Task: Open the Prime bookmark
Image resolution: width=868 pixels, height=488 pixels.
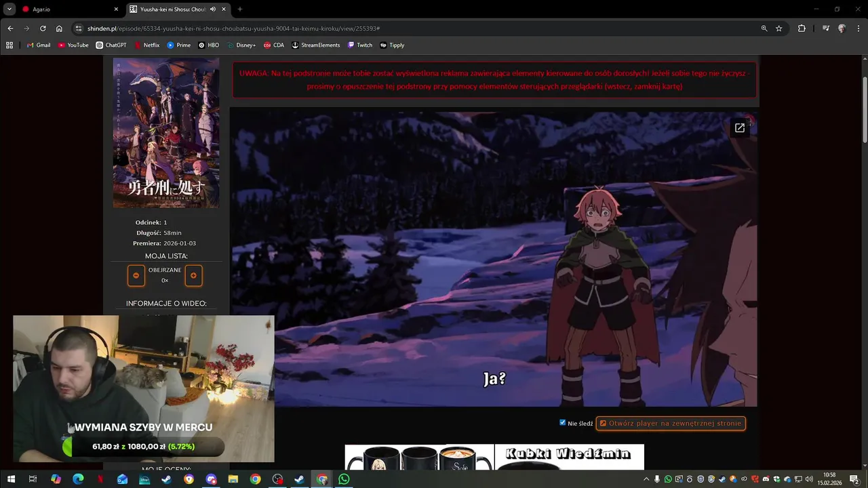Action: [x=179, y=45]
